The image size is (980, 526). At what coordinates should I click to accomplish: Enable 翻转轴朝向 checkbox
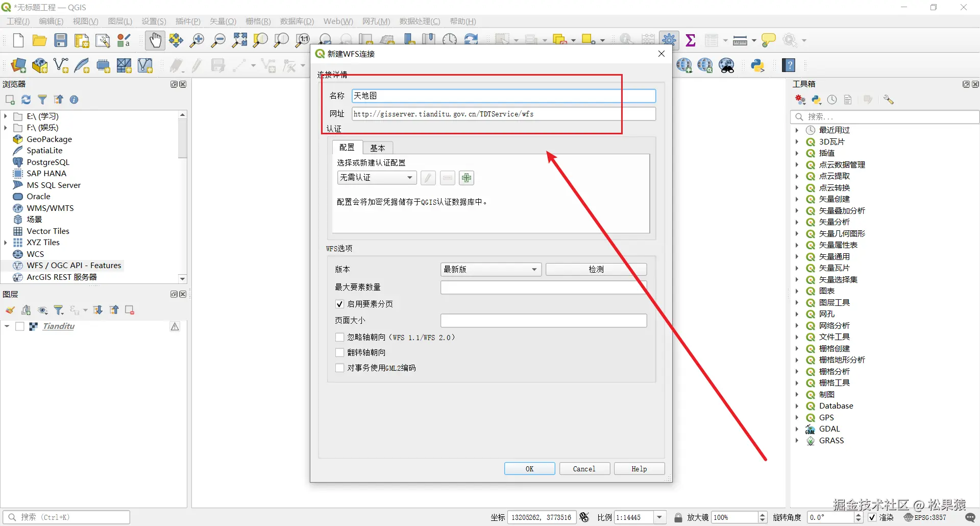coord(339,352)
